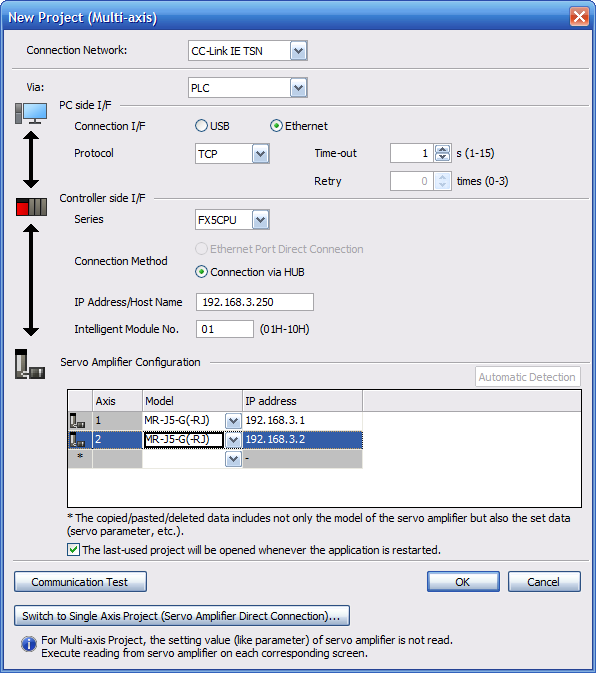The width and height of the screenshot is (596, 673).
Task: Click Switch to Single Axis Project button
Action: (x=182, y=616)
